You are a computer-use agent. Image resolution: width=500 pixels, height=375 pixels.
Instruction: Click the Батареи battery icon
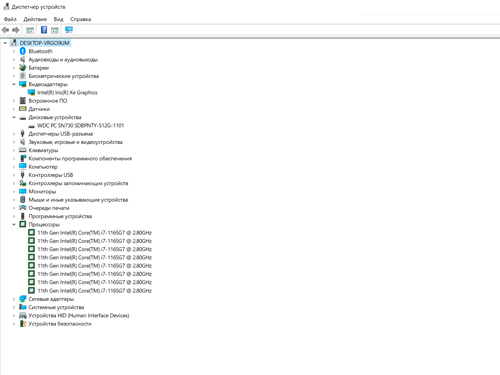point(23,68)
